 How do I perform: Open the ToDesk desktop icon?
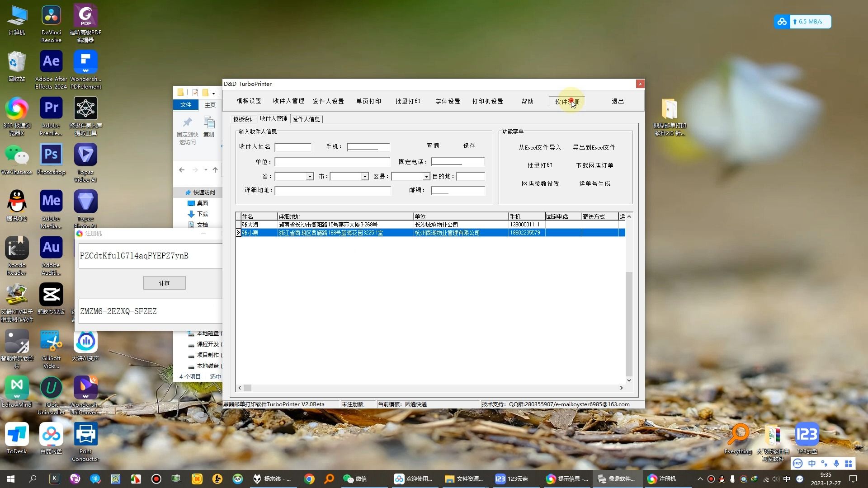pyautogui.click(x=17, y=435)
